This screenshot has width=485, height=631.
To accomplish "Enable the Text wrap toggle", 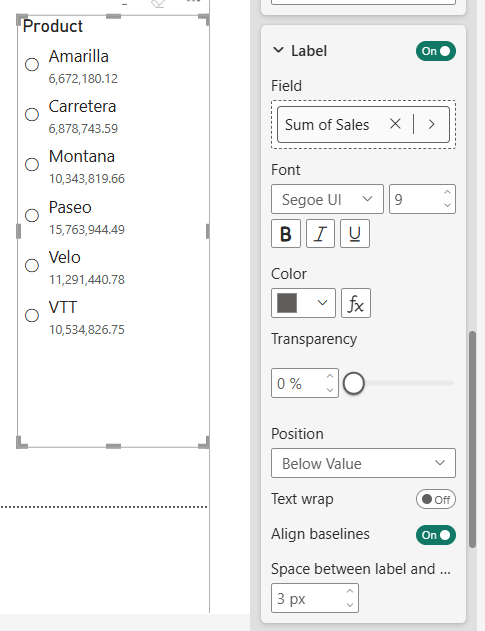I will 436,499.
